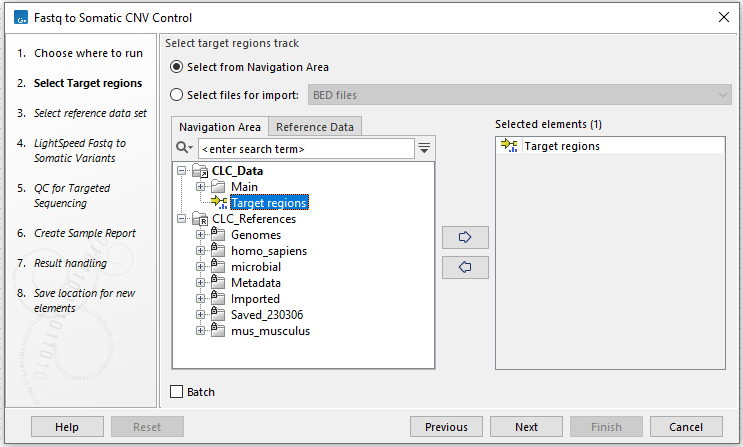Click the locked homo_sapiens folder icon

[x=217, y=250]
